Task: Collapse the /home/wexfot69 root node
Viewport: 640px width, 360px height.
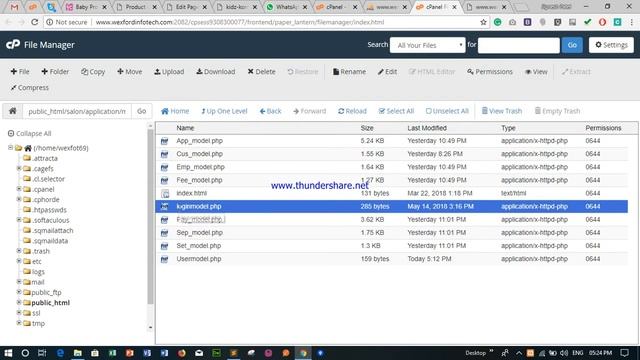Action: pyautogui.click(x=10, y=148)
